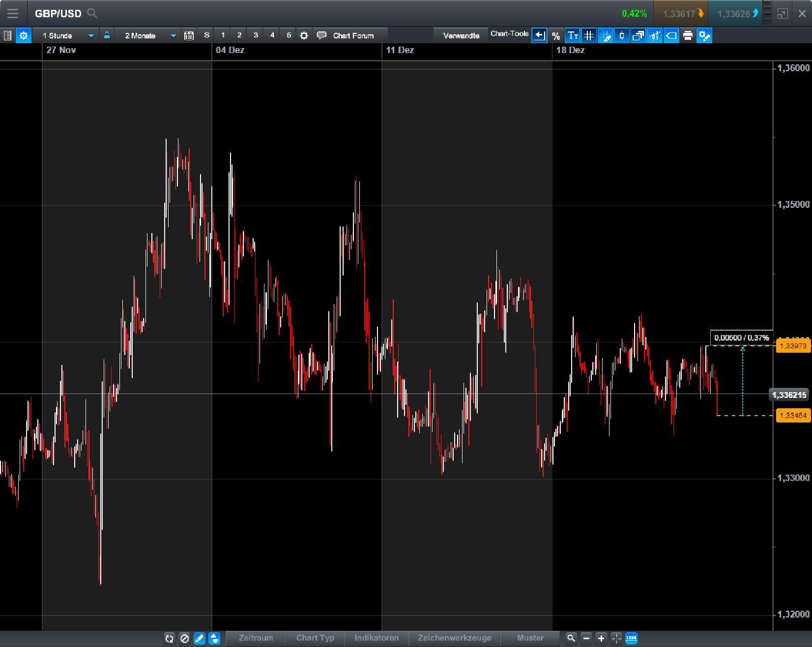Toggle the blue pencil drawing mode
The width and height of the screenshot is (812, 647).
tap(200, 639)
